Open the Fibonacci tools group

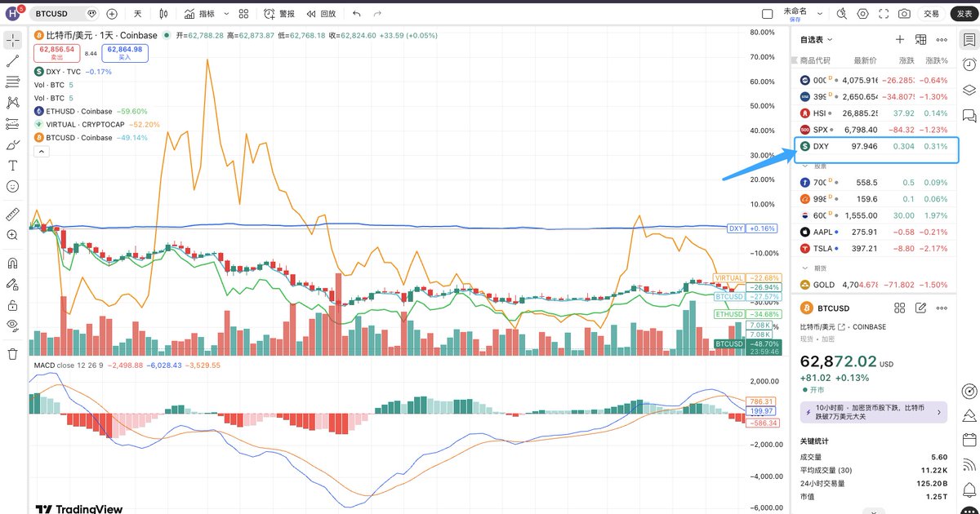[12, 82]
